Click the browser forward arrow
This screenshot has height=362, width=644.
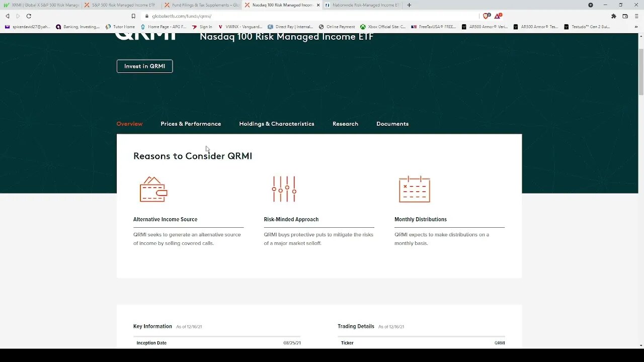pos(18,16)
